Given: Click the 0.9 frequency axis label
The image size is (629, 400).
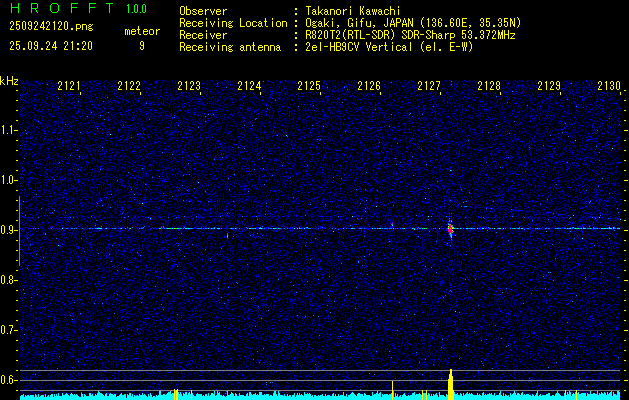Looking at the screenshot, I should pos(7,230).
